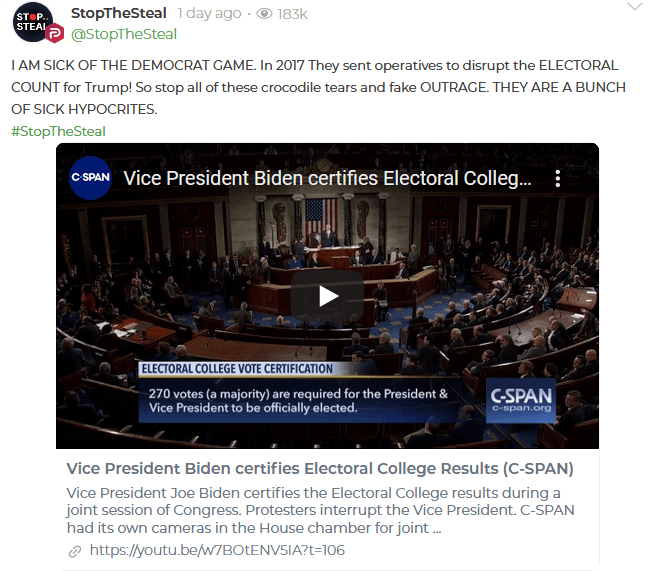Open the StopTheSteal display name profile
The width and height of the screenshot is (654, 571).
pyautogui.click(x=119, y=13)
